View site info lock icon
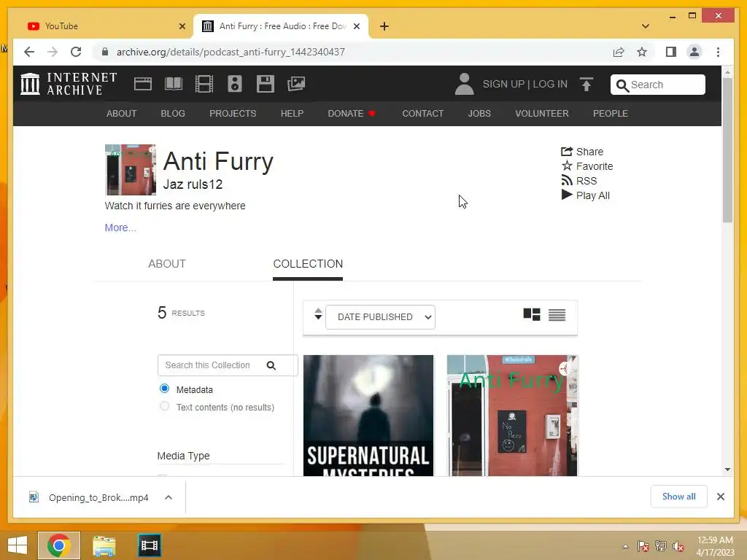This screenshot has height=560, width=747. point(105,52)
